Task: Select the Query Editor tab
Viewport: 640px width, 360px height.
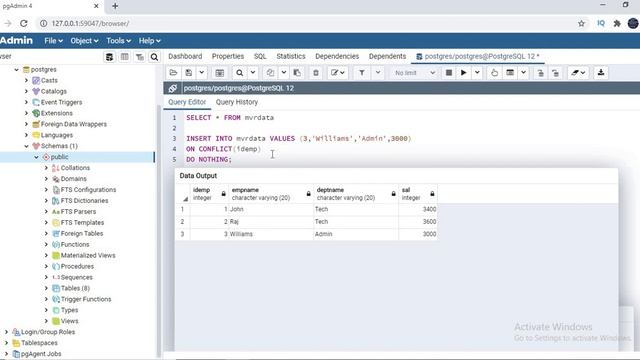Action: tap(187, 102)
